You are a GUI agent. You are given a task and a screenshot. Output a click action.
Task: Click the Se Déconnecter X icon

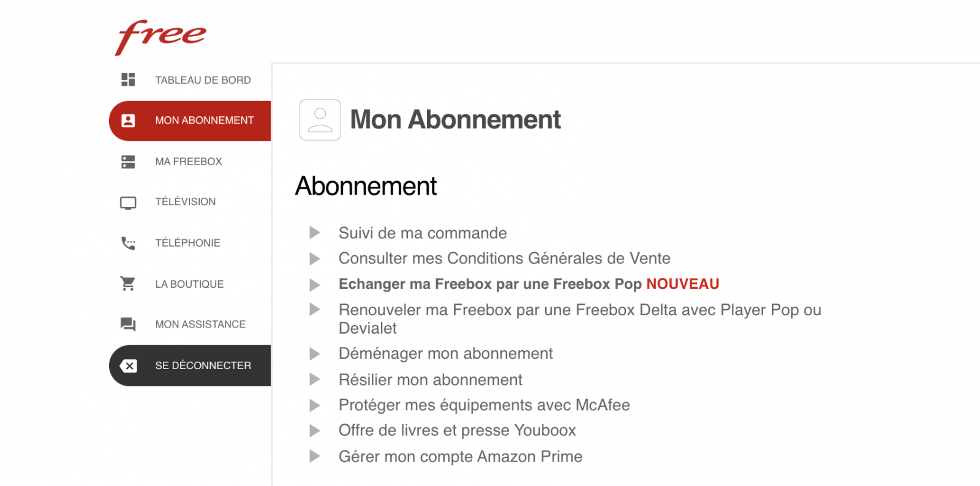tap(129, 366)
